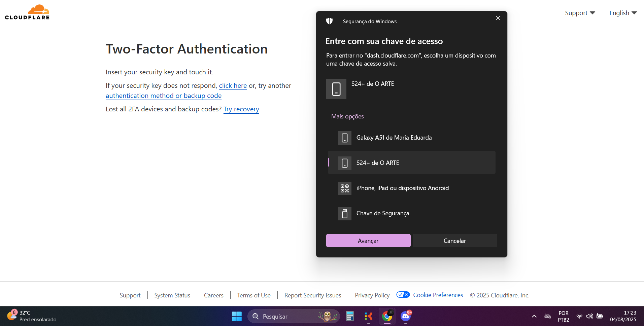The width and height of the screenshot is (644, 326).
Task: Click the Cancelar button
Action: [455, 241]
